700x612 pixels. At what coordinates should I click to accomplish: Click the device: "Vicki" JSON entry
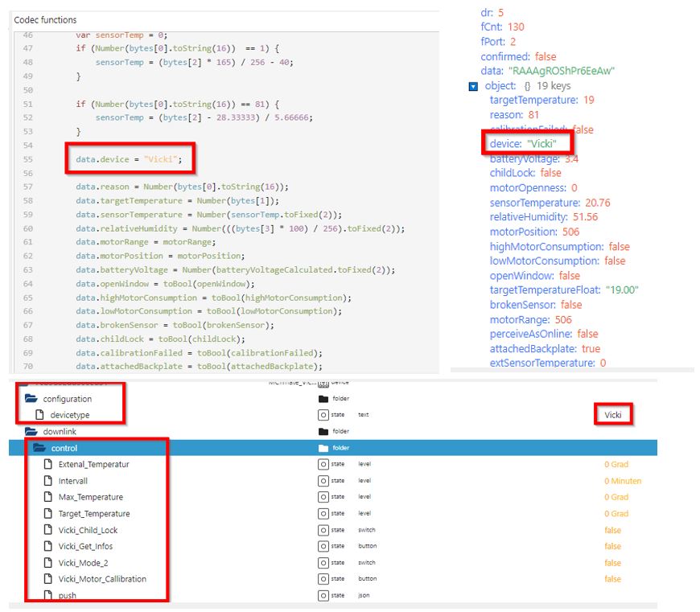(x=523, y=144)
